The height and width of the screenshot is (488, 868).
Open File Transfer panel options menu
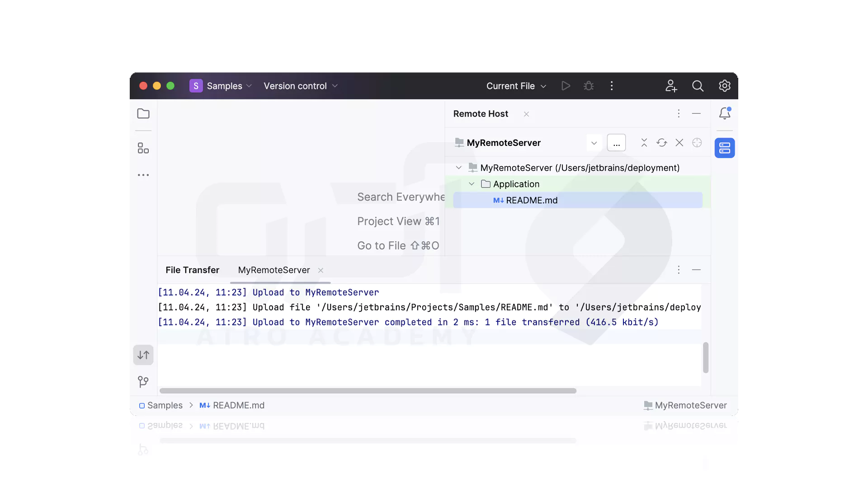pos(679,270)
